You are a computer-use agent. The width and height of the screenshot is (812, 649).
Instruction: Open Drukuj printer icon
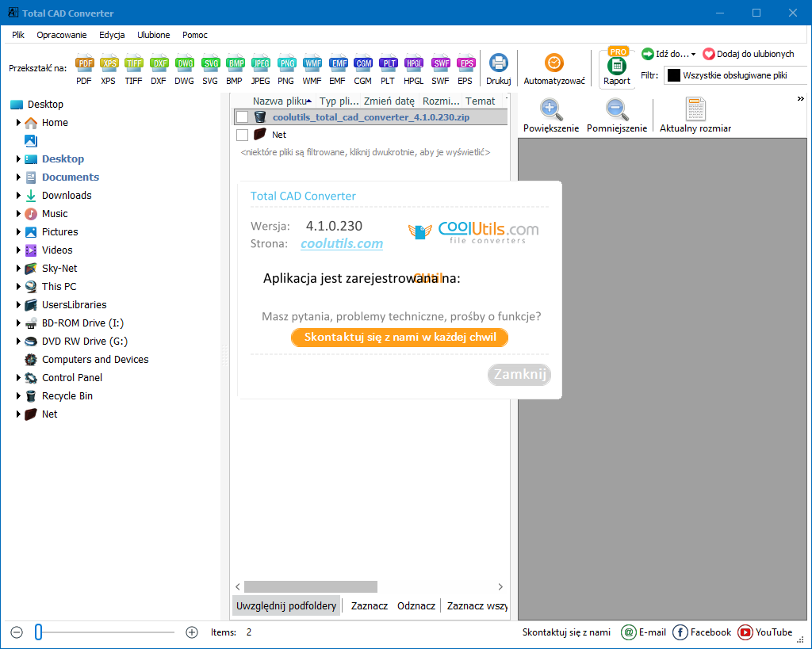(x=499, y=63)
